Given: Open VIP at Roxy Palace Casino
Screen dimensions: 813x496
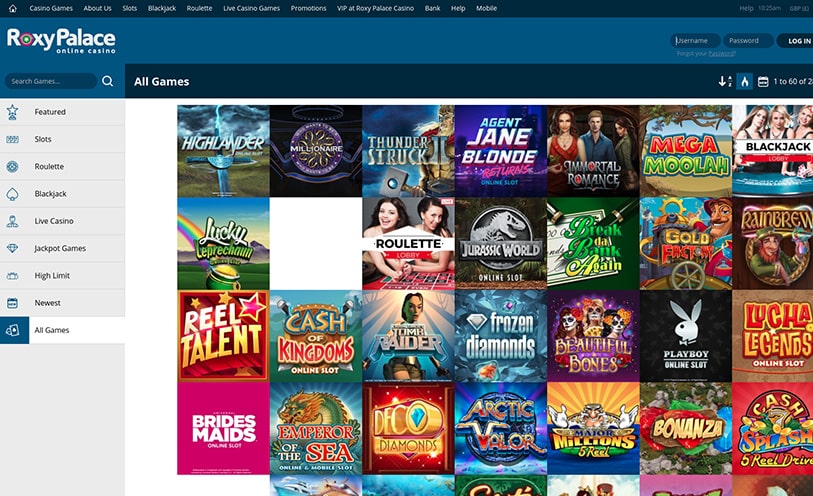Looking at the screenshot, I should [x=375, y=8].
